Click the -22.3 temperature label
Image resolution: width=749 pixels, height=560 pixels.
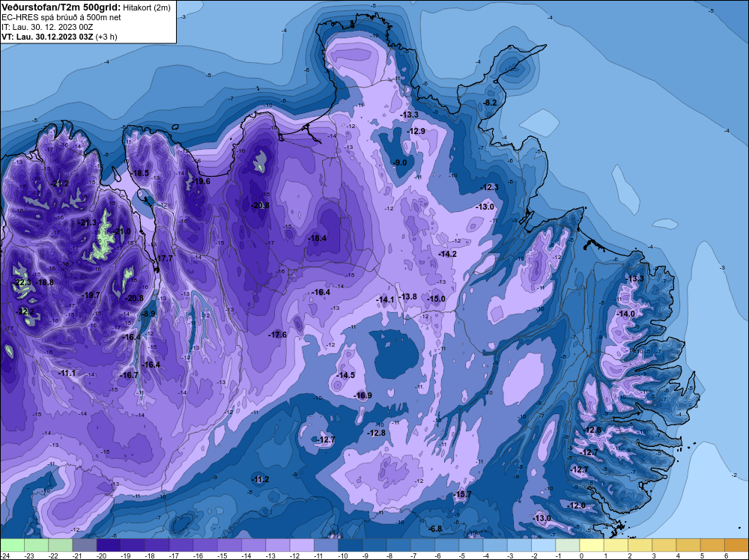(23, 283)
